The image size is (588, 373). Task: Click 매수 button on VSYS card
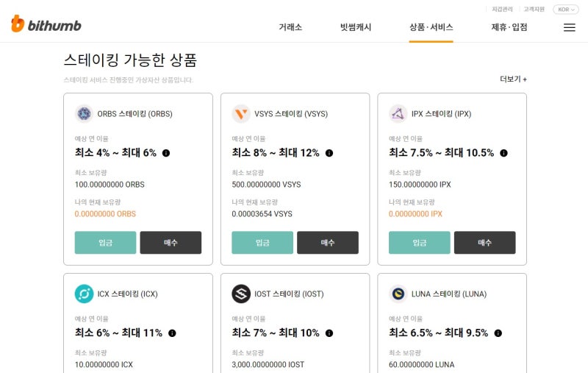click(328, 242)
